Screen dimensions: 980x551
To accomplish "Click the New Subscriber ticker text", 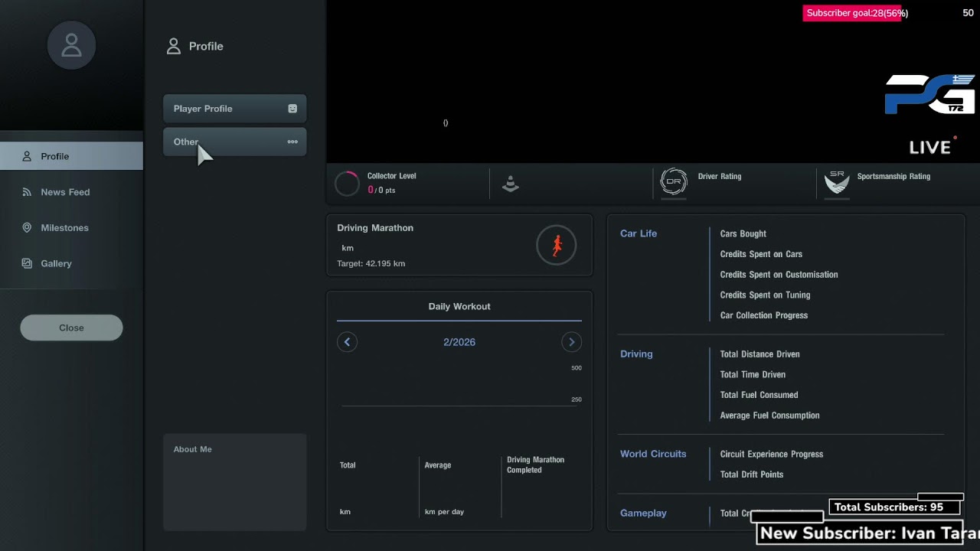I will point(868,533).
